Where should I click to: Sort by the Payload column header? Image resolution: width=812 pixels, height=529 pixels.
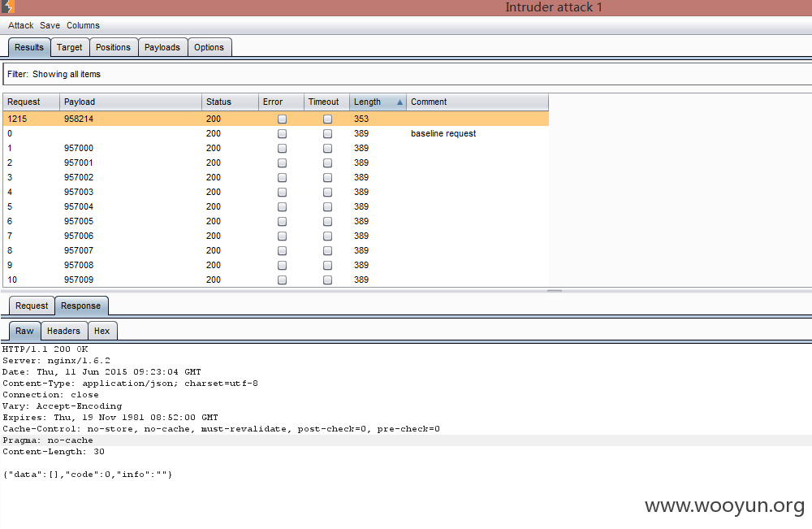131,102
